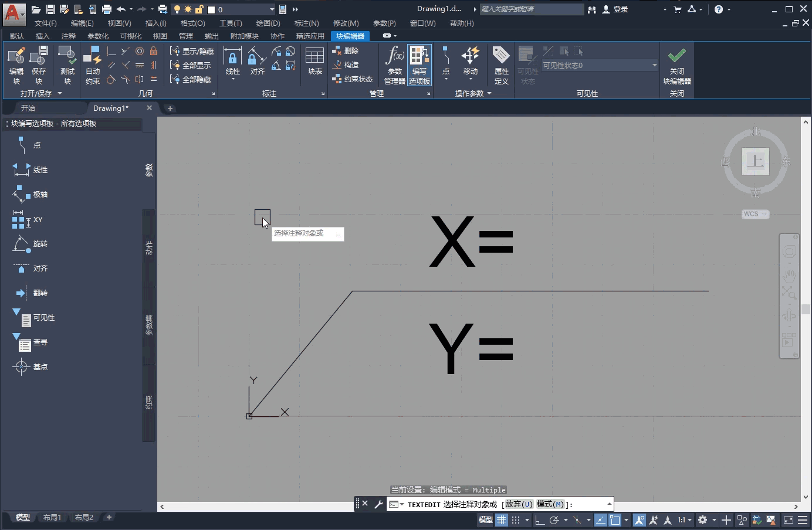
Task: Toggle snap mode in the status bar
Action: (517, 520)
